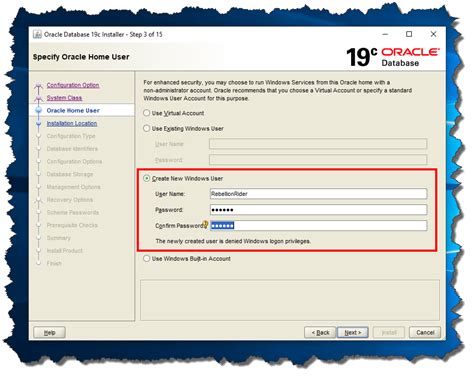This screenshot has height=377, width=474.
Task: Maximize the installer window
Action: point(409,34)
